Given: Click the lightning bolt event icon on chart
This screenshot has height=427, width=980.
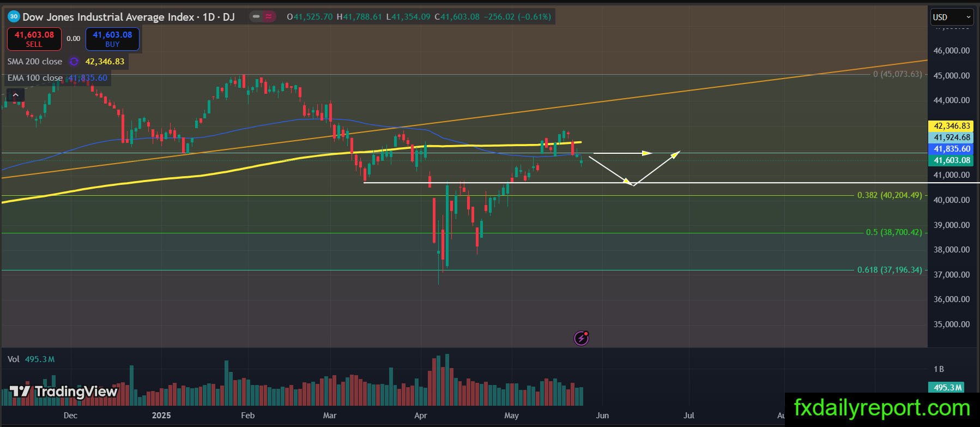Looking at the screenshot, I should (x=582, y=338).
